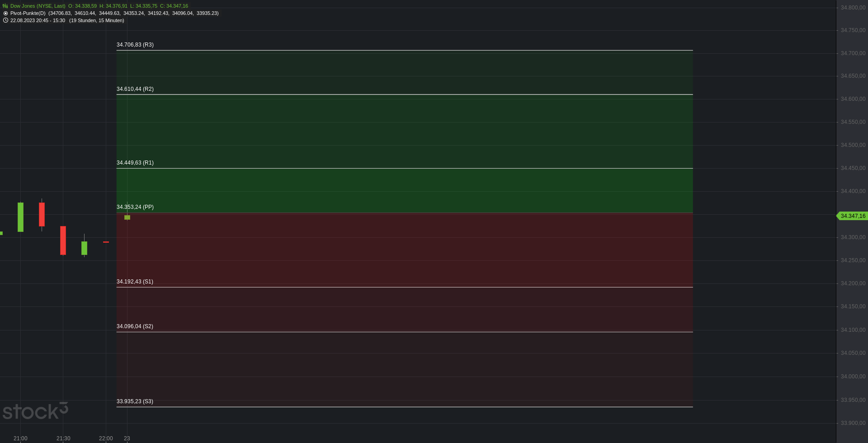Image resolution: width=868 pixels, height=443 pixels.
Task: Select the R1 pivot line label 34.449,63
Action: 135,163
